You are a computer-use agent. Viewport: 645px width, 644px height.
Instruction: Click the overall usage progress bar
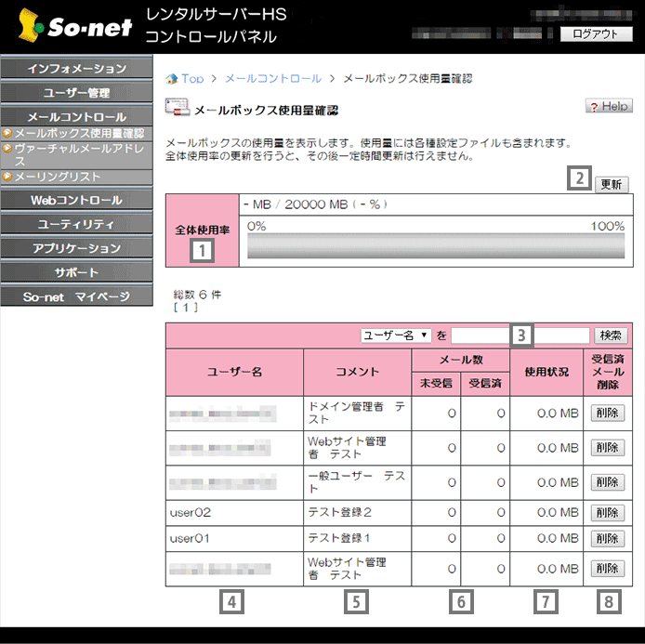(436, 246)
